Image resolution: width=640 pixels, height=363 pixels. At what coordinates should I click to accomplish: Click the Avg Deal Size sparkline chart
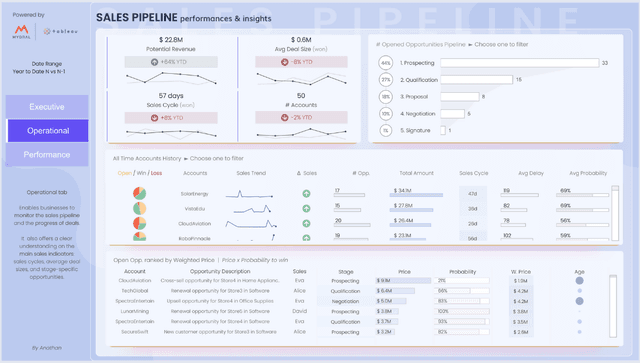click(x=301, y=79)
